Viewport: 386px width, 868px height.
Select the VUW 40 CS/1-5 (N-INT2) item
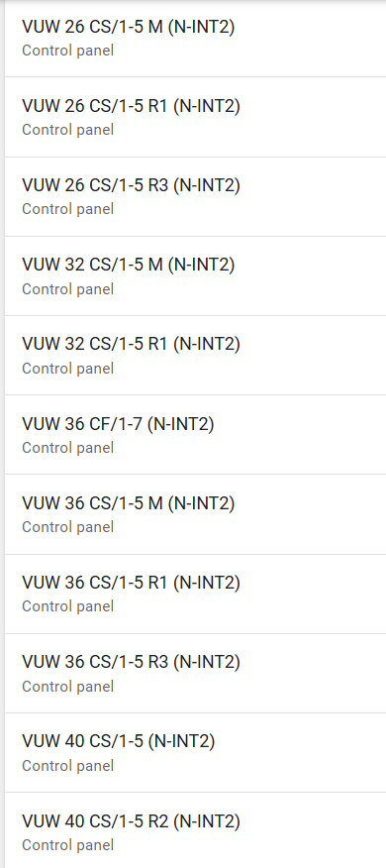(195, 752)
